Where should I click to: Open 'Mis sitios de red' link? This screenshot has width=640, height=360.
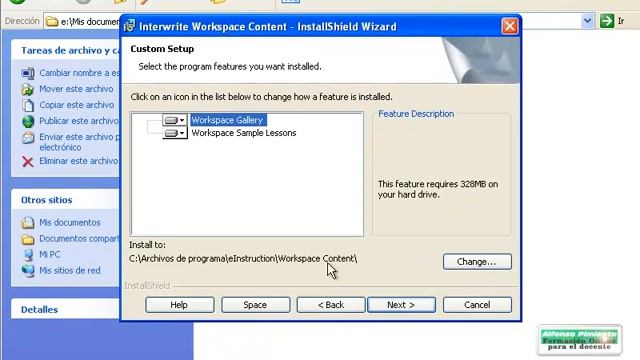(70, 270)
